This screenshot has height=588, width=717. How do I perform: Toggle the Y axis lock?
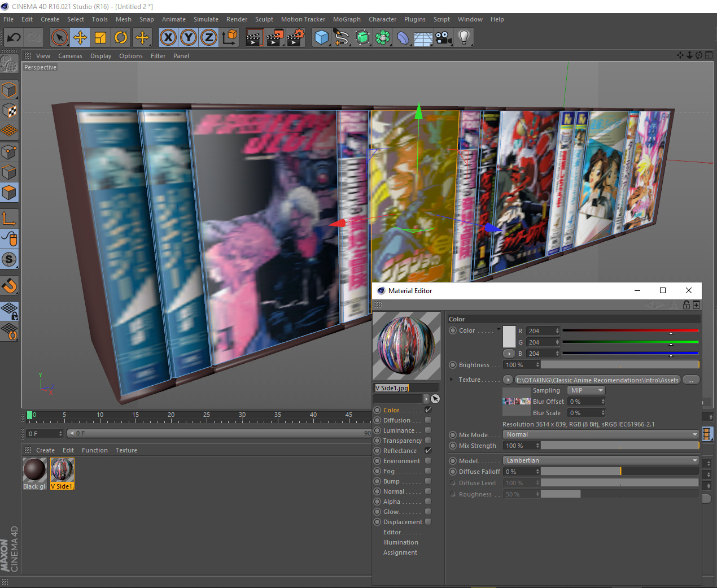point(188,38)
